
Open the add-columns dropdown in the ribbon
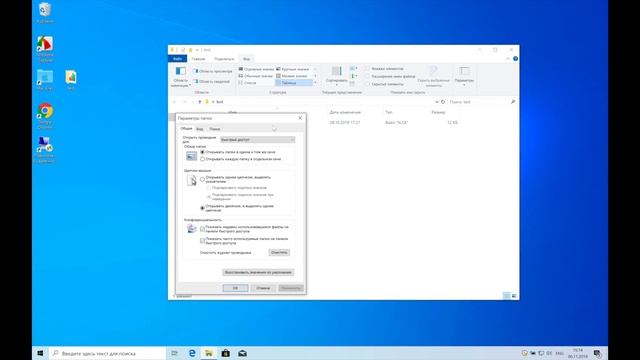tap(353, 76)
